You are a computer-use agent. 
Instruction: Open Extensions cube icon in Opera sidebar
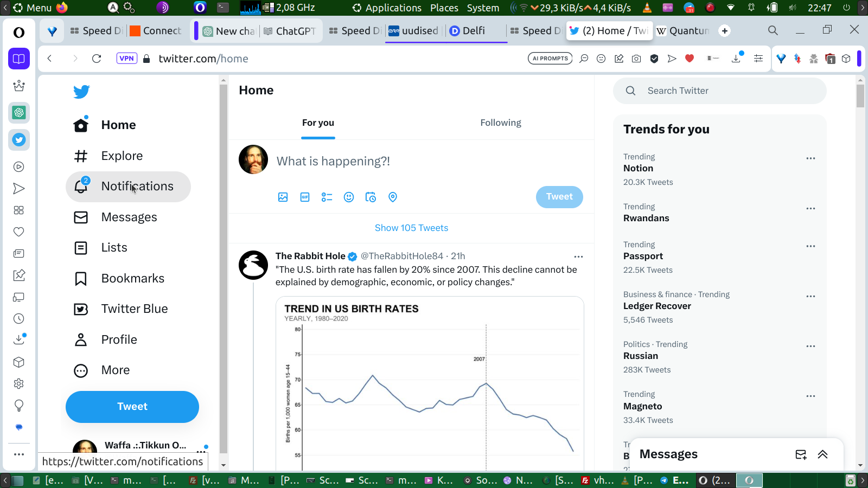coord(19,362)
